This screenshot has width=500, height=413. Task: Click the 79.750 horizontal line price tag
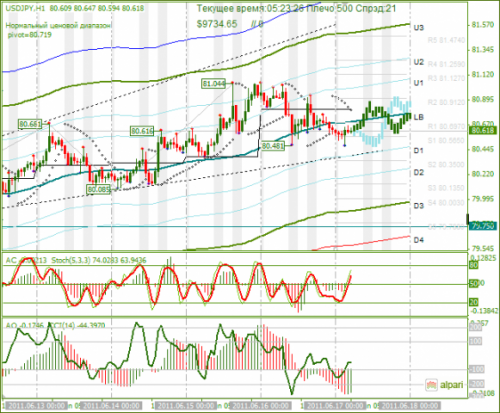tap(483, 226)
